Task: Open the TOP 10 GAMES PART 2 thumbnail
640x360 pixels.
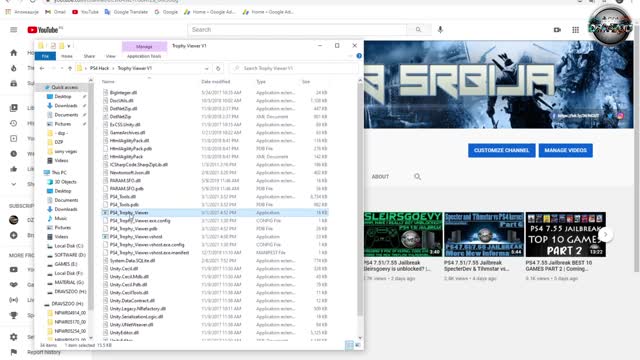Action: pos(565,234)
